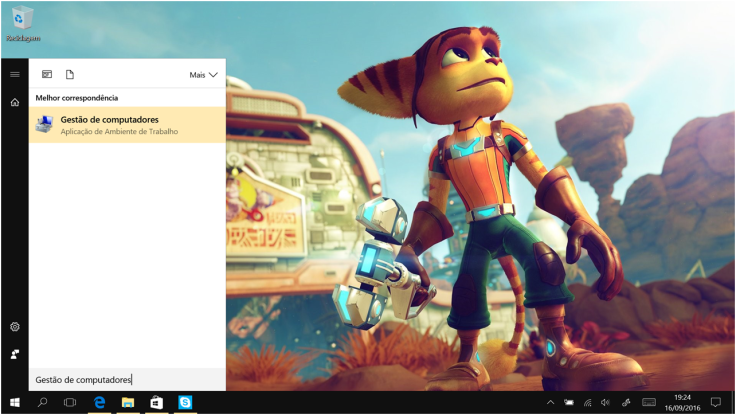Viewport: 736px width, 415px height.
Task: Expand the hamburger menu in search panel
Action: coord(14,74)
